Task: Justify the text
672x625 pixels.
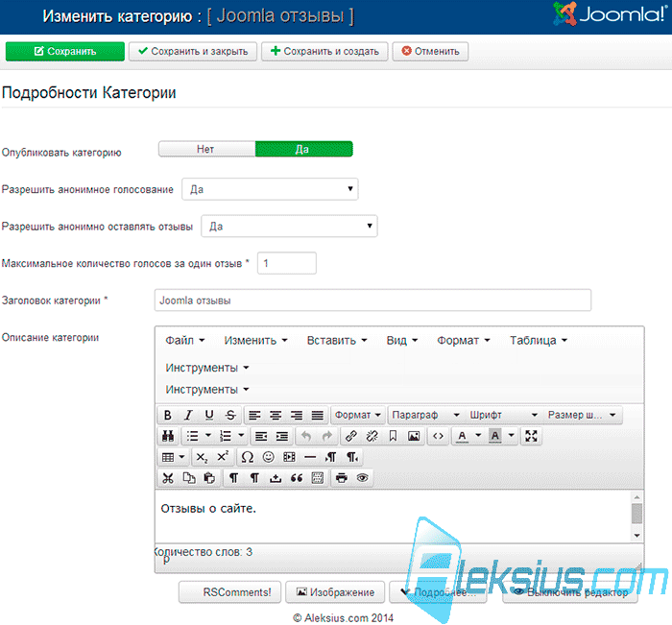Action: [x=318, y=415]
